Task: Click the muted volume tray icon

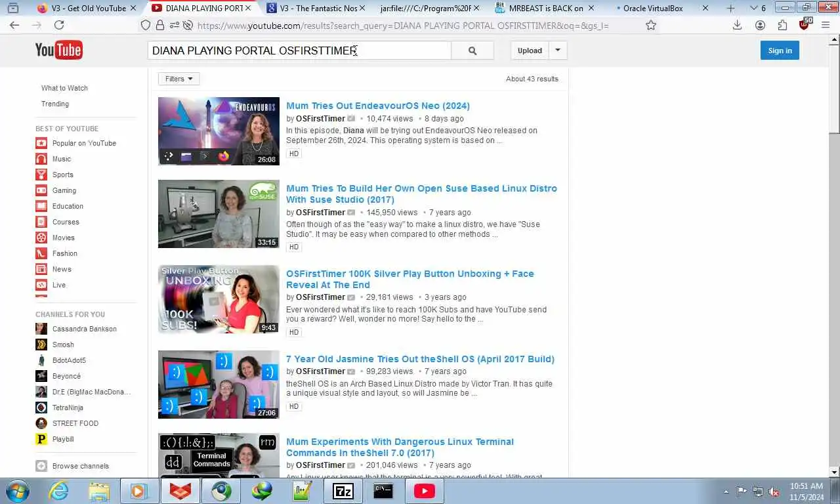Action: 774,491
